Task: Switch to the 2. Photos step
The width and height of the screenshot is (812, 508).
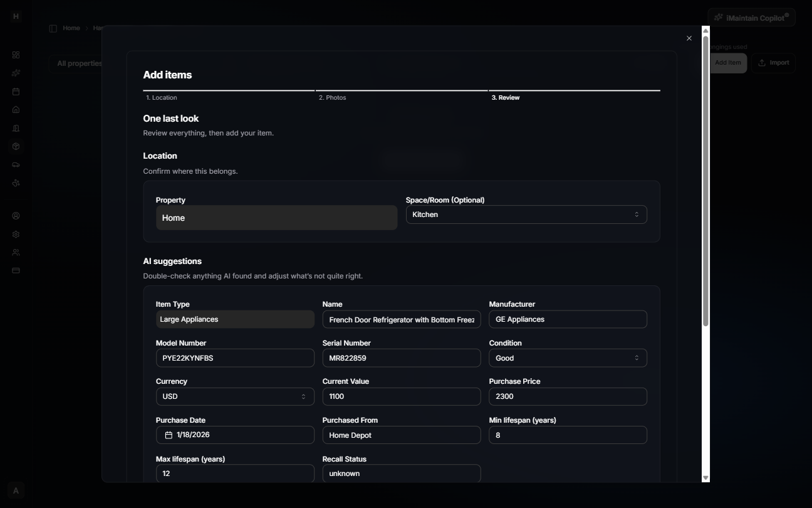Action: 333,97
